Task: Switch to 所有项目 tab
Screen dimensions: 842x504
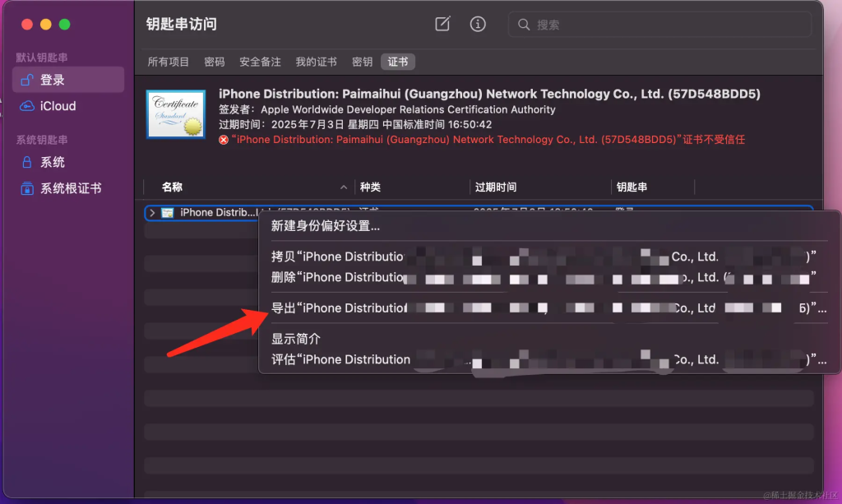Action: point(169,62)
